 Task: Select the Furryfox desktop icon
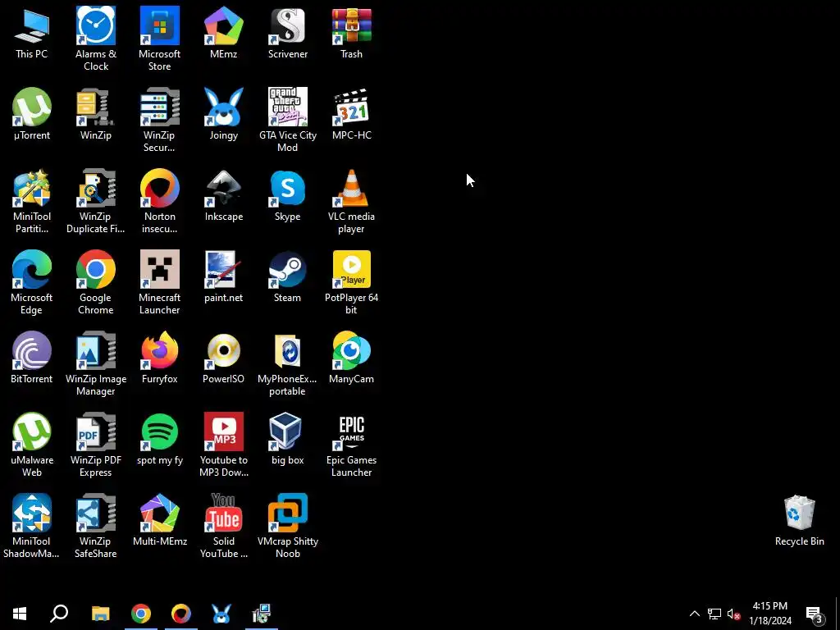tap(160, 358)
